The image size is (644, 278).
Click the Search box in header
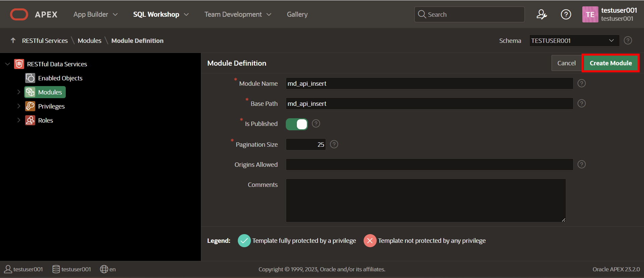click(x=469, y=14)
